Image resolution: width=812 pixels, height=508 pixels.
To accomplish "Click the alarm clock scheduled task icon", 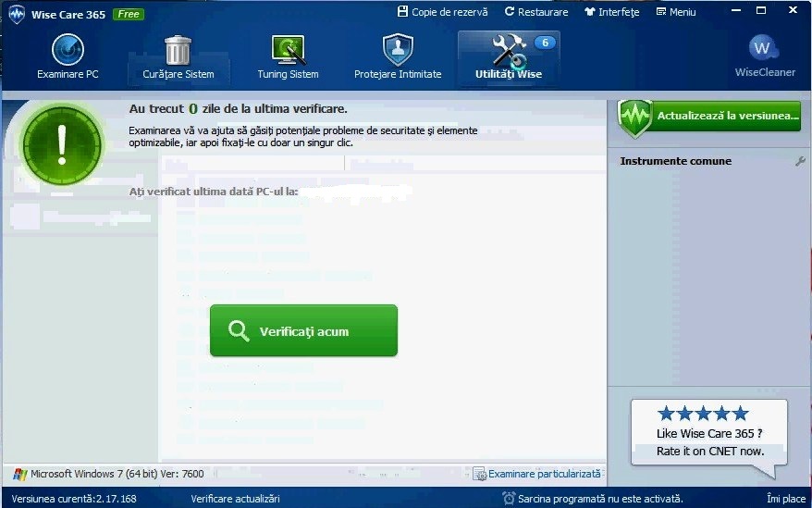I will click(x=509, y=498).
